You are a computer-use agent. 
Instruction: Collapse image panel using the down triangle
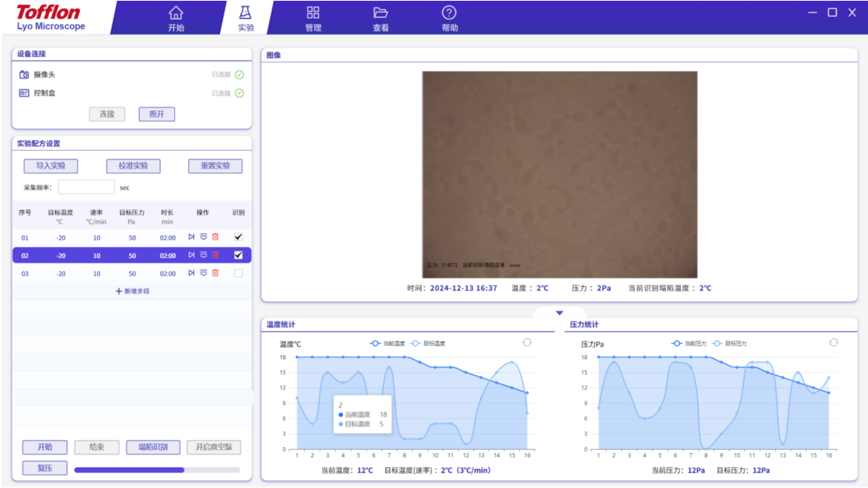point(559,313)
